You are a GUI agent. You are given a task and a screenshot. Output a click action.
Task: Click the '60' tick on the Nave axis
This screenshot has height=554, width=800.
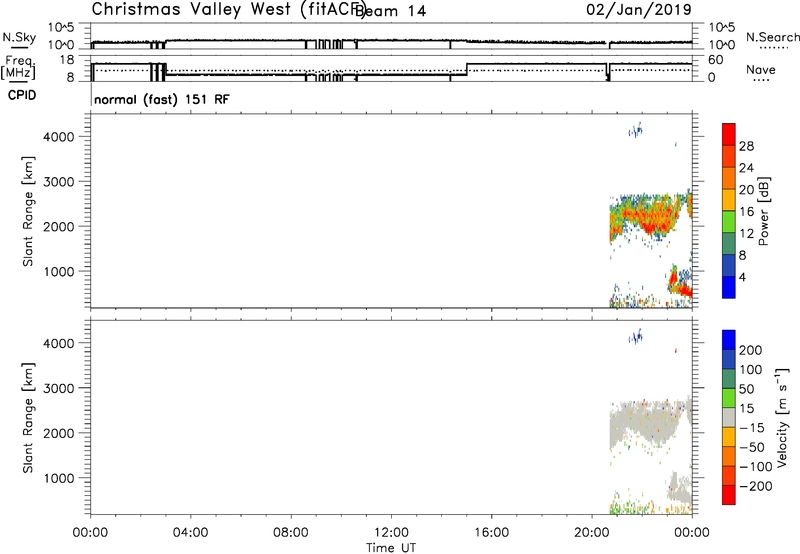[x=716, y=60]
